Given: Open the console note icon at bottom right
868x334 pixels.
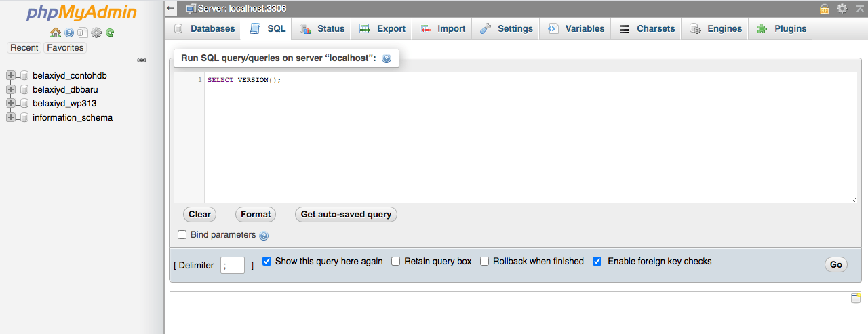Looking at the screenshot, I should pos(856,298).
